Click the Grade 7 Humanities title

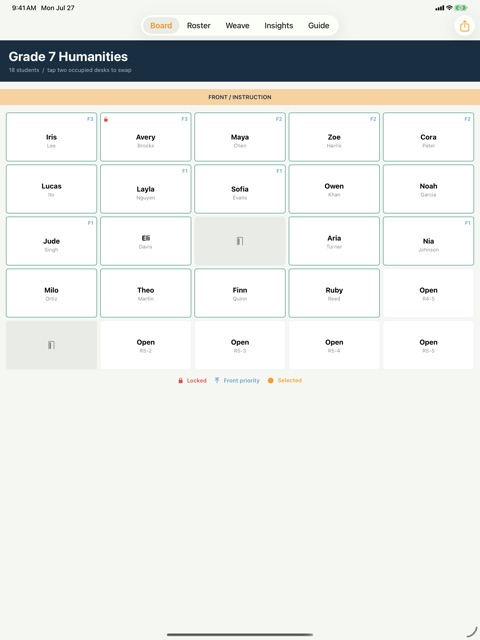[x=68, y=57]
